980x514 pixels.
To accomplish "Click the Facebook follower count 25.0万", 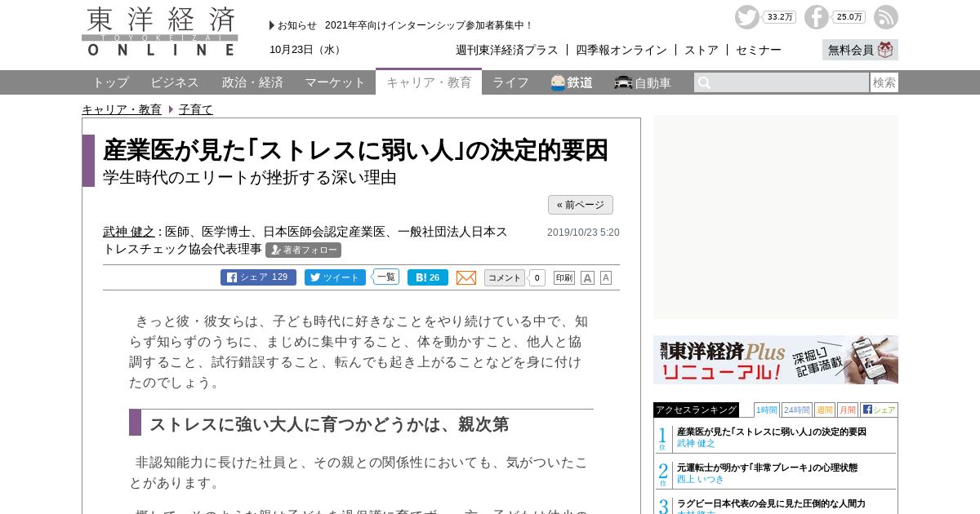I will tap(849, 17).
